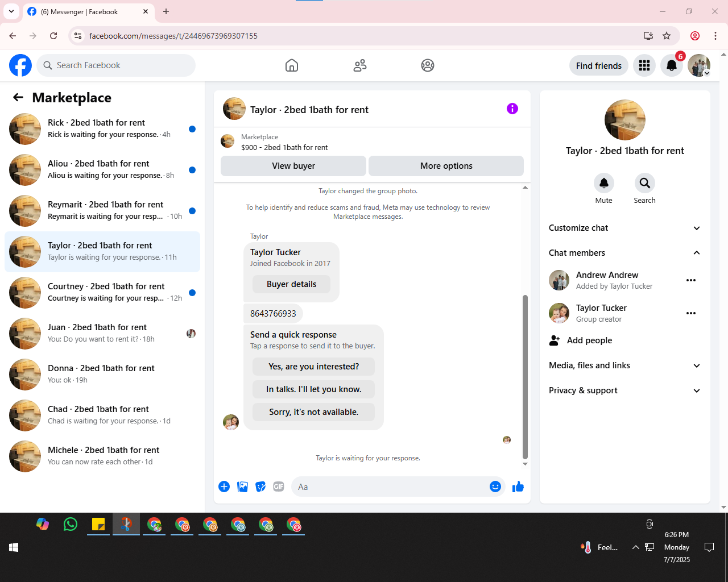Click Find friends button
728x582 pixels.
[599, 65]
